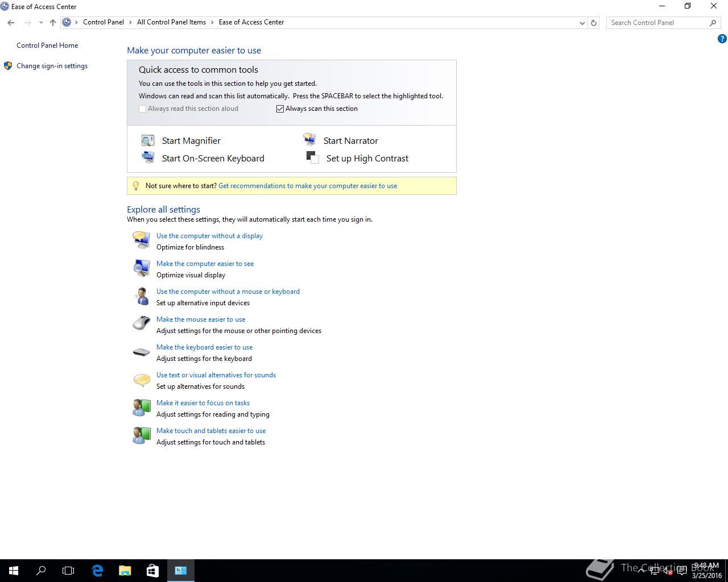Image resolution: width=728 pixels, height=582 pixels.
Task: Open the Store from the taskbar
Action: (x=152, y=571)
